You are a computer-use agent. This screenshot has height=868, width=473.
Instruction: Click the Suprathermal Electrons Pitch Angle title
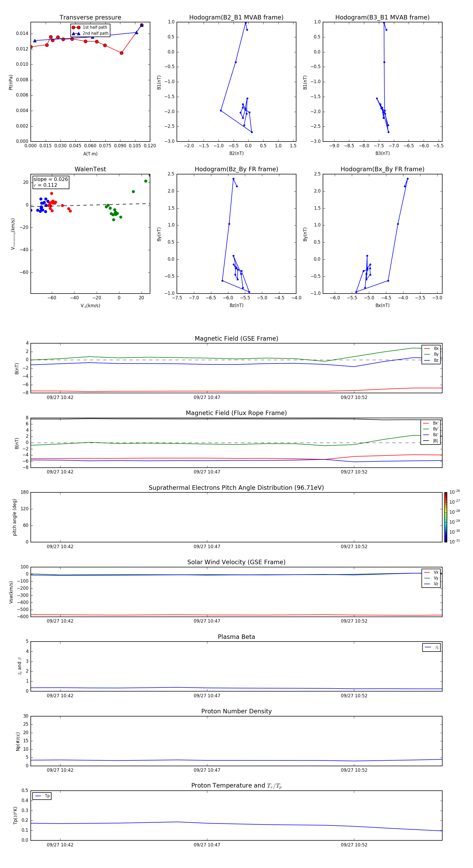pos(236,488)
